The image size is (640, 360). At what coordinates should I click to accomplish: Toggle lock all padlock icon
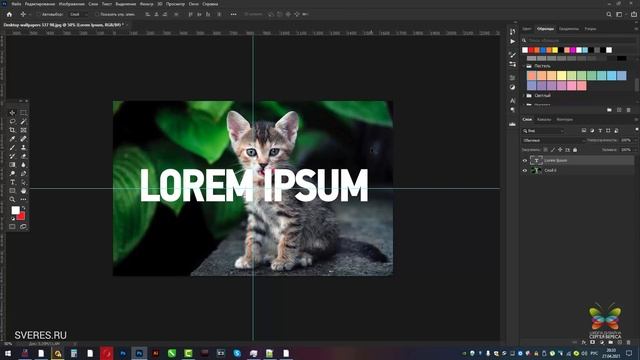click(x=575, y=150)
